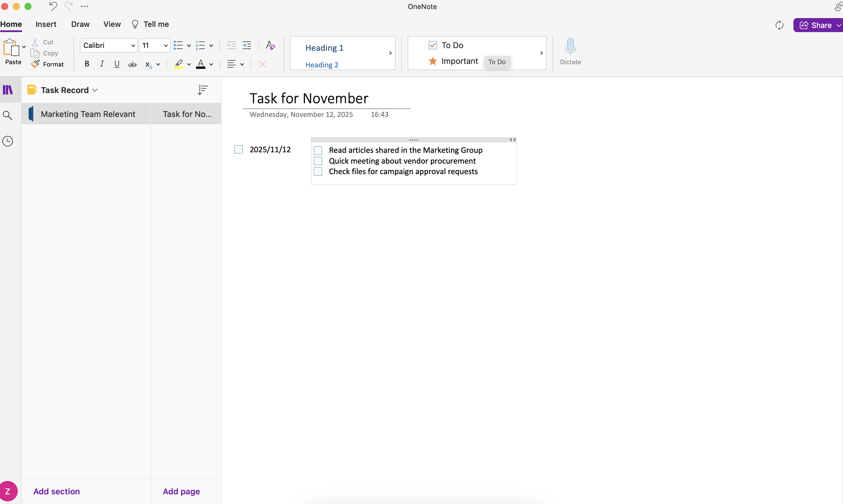Click the note container resize arrows
The height and width of the screenshot is (504, 843).
(513, 140)
